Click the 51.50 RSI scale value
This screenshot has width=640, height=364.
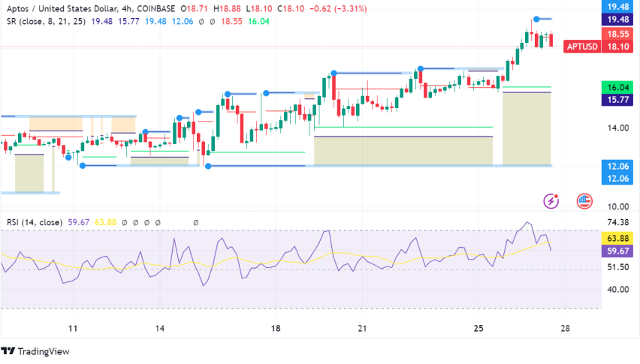[618, 267]
